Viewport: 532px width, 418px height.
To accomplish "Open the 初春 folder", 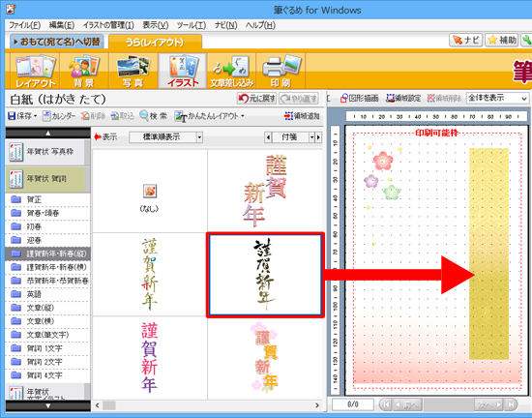I will [47, 226].
